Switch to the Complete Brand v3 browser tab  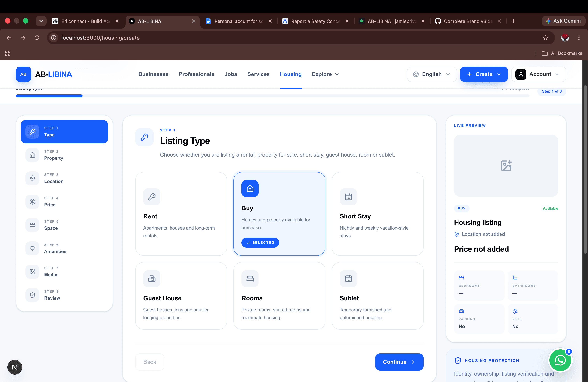coord(468,21)
